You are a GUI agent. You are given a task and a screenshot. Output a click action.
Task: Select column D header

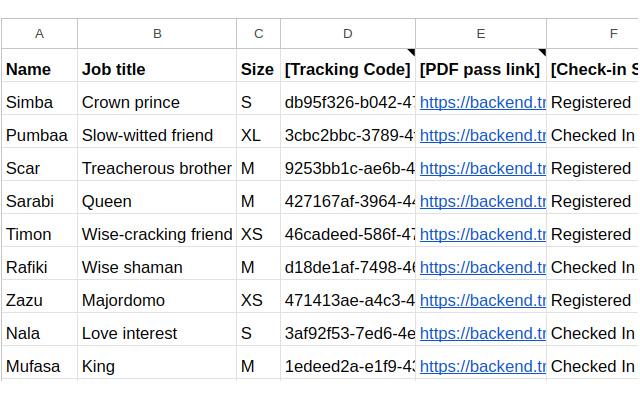click(x=348, y=33)
